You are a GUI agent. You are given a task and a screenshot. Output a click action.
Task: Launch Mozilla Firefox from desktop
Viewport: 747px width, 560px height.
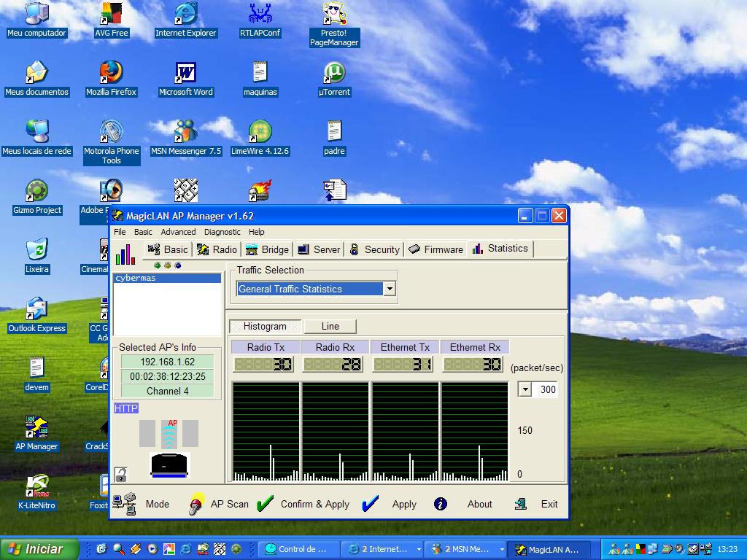tap(111, 73)
